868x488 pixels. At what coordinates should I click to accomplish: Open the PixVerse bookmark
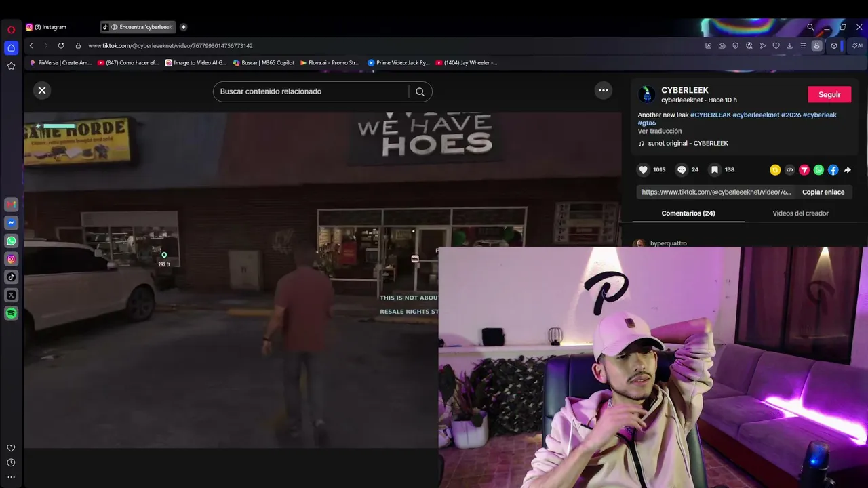point(60,63)
